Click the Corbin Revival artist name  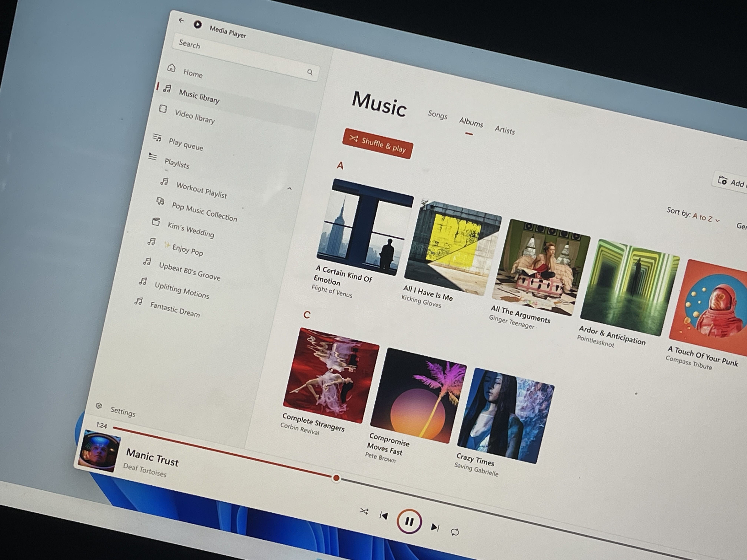point(300,429)
